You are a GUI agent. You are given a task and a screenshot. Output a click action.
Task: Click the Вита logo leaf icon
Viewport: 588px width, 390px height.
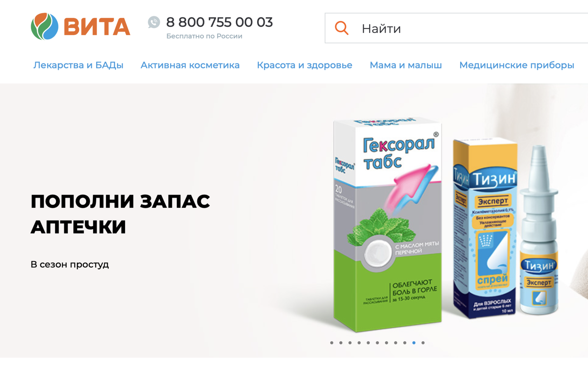(44, 26)
